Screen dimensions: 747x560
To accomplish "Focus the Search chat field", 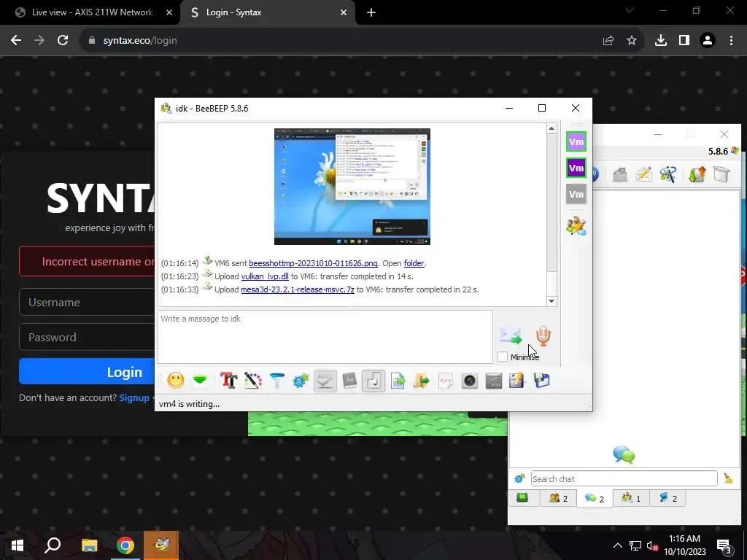I will 624,478.
